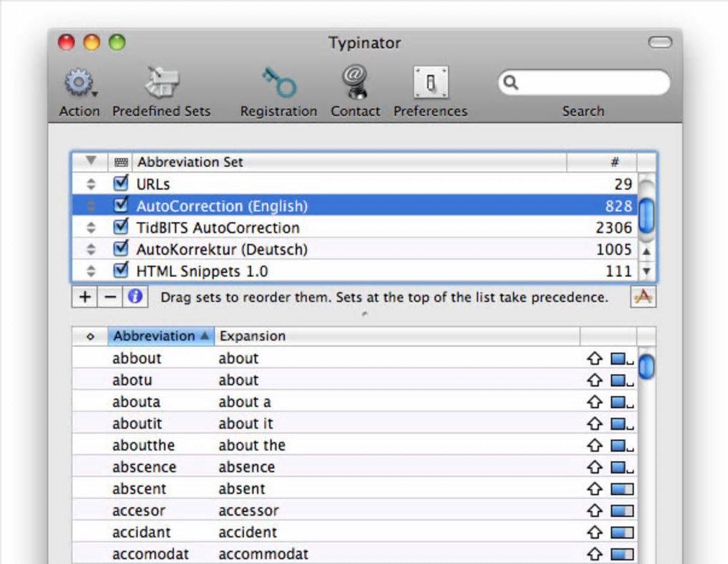
Task: Toggle word-match icon for abscent
Action: 622,489
